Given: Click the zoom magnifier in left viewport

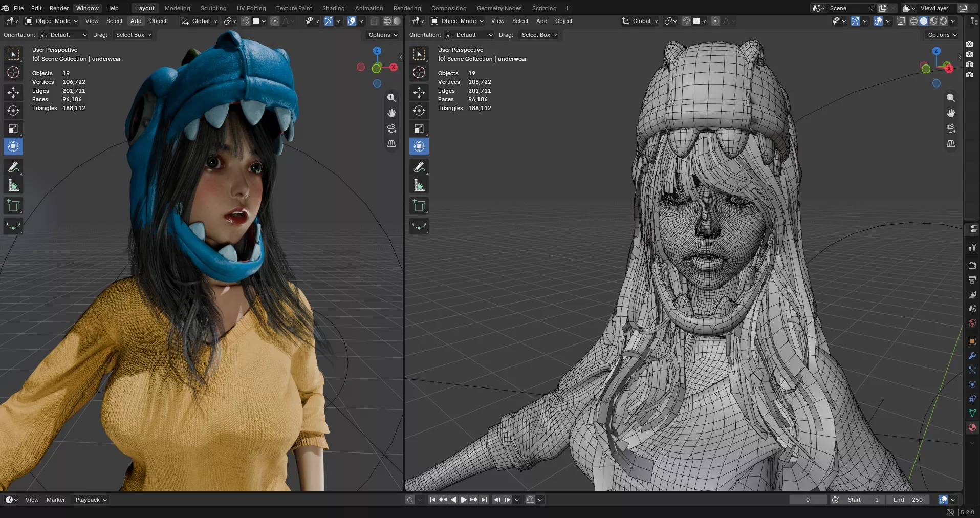Looking at the screenshot, I should tap(391, 98).
